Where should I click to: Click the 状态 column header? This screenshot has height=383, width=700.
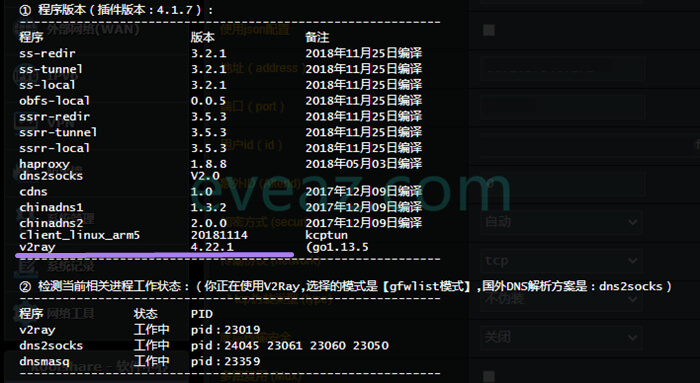pyautogui.click(x=146, y=314)
